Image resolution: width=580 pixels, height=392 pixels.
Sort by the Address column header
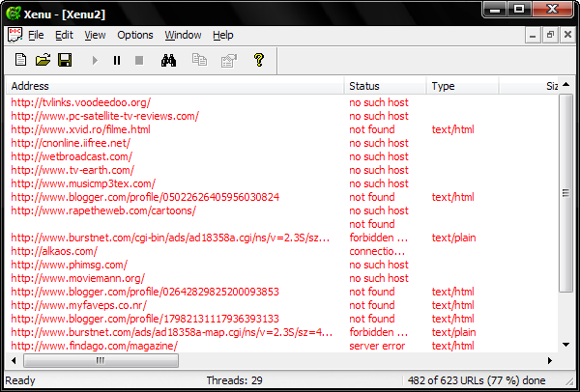pyautogui.click(x=175, y=86)
